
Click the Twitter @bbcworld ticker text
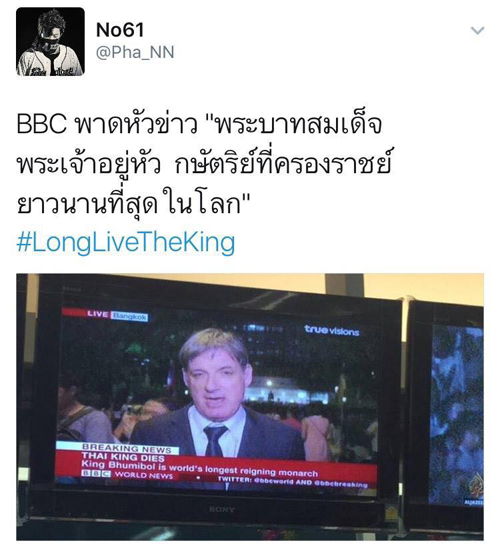pos(292,481)
